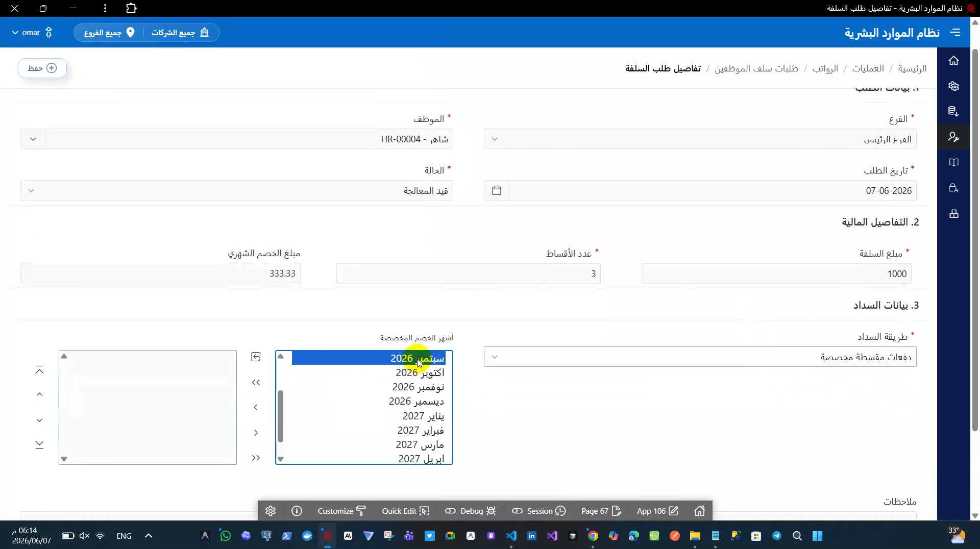980x549 pixels.
Task: Click the move-to-top reorder button
Action: [39, 370]
